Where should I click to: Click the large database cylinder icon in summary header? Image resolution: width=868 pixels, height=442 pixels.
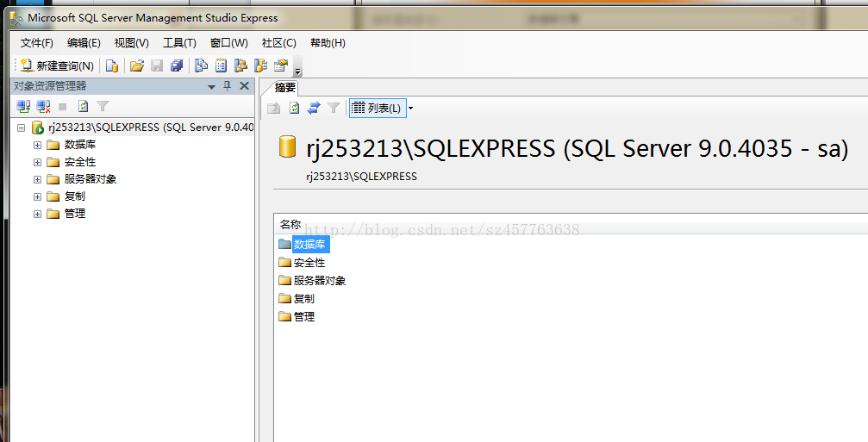[287, 146]
